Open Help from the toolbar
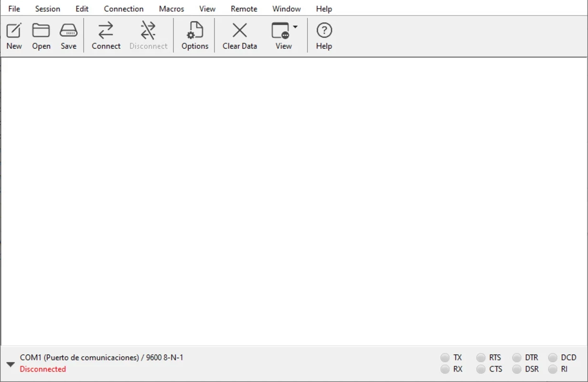This screenshot has height=382, width=588. pos(324,36)
